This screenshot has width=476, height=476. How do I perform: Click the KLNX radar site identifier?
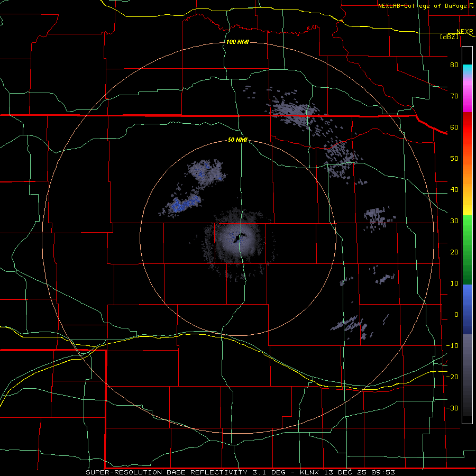(310, 472)
